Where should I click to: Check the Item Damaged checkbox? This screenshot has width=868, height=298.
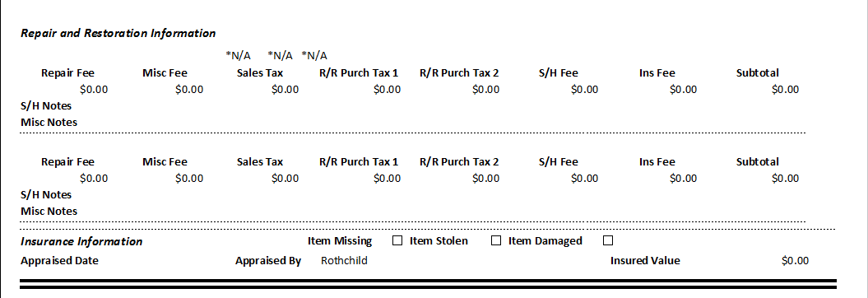pyautogui.click(x=608, y=241)
